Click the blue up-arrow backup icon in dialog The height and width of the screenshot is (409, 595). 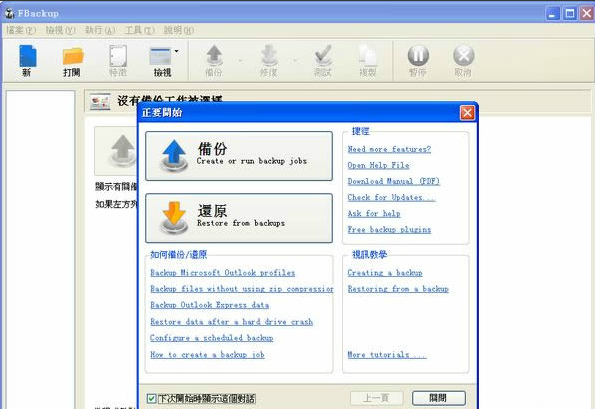tap(174, 156)
